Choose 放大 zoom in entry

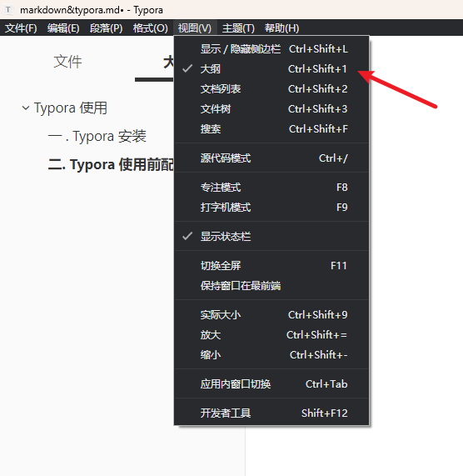click(x=271, y=335)
